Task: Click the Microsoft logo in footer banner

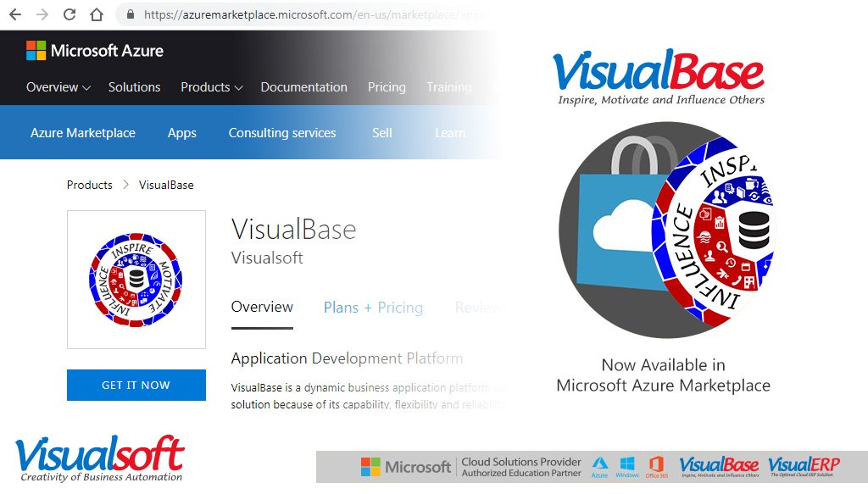Action: pos(406,467)
